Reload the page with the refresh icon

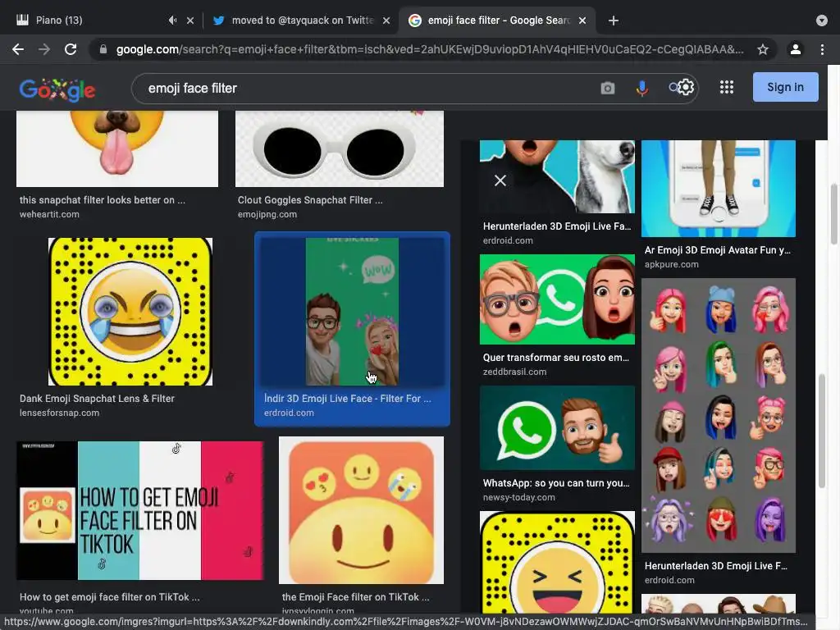coord(71,49)
